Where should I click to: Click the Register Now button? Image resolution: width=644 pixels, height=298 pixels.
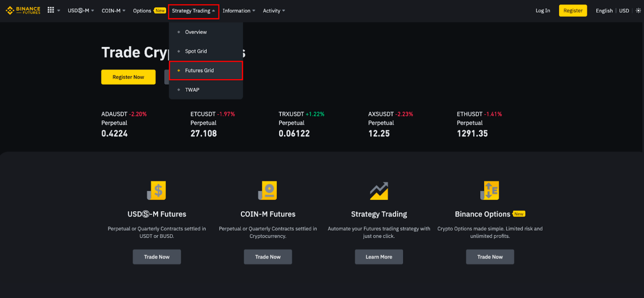[x=128, y=77]
